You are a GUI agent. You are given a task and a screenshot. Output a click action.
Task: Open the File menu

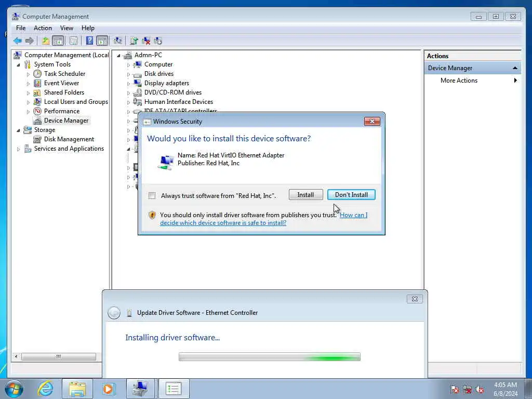point(21,28)
